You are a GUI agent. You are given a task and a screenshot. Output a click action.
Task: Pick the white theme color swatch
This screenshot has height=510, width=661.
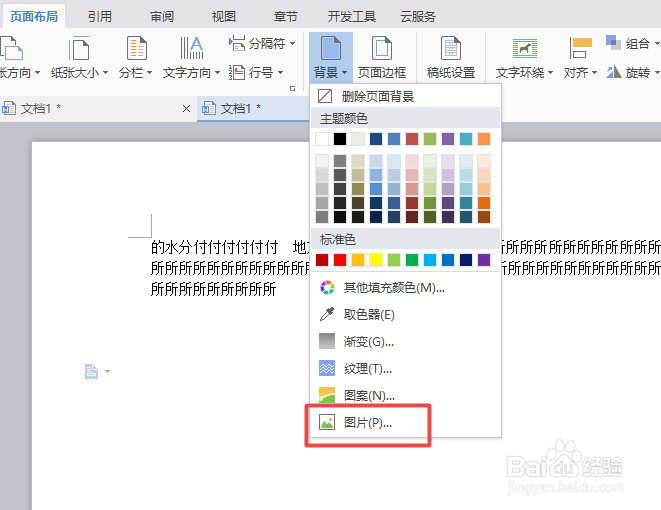click(x=322, y=139)
